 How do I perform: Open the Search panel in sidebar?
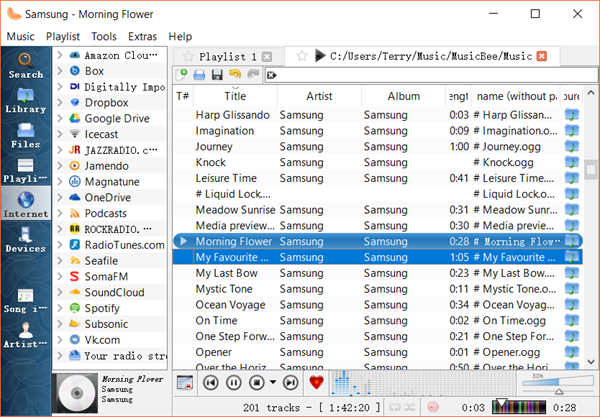pos(25,63)
